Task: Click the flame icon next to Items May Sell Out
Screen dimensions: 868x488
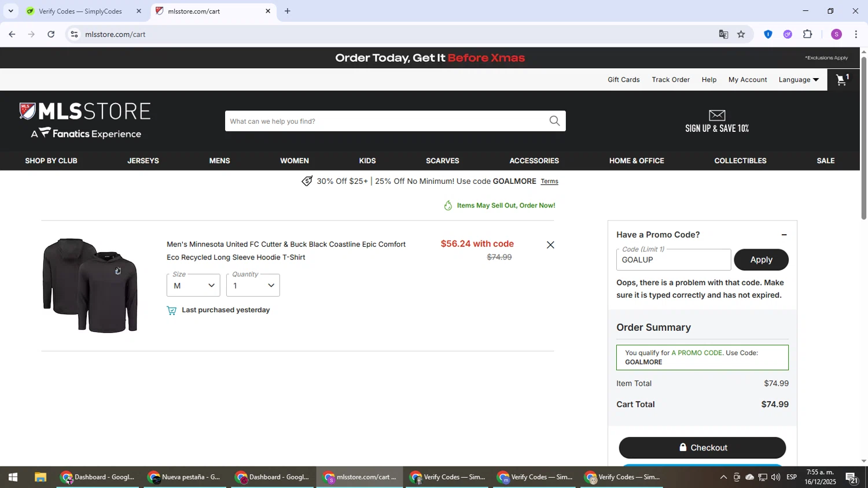Action: 448,205
